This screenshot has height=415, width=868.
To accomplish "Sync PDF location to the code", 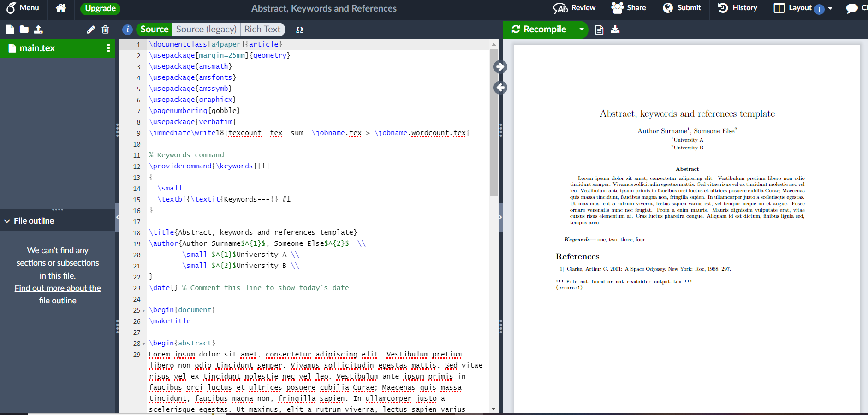I will [500, 88].
